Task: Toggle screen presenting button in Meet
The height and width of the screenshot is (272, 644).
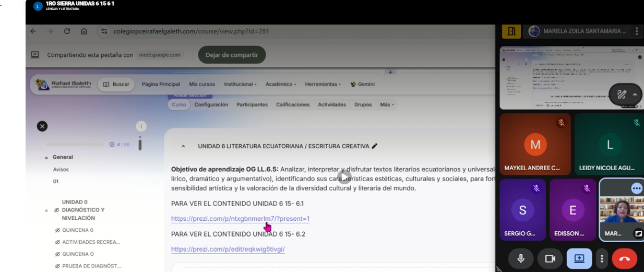Action: pos(579,258)
